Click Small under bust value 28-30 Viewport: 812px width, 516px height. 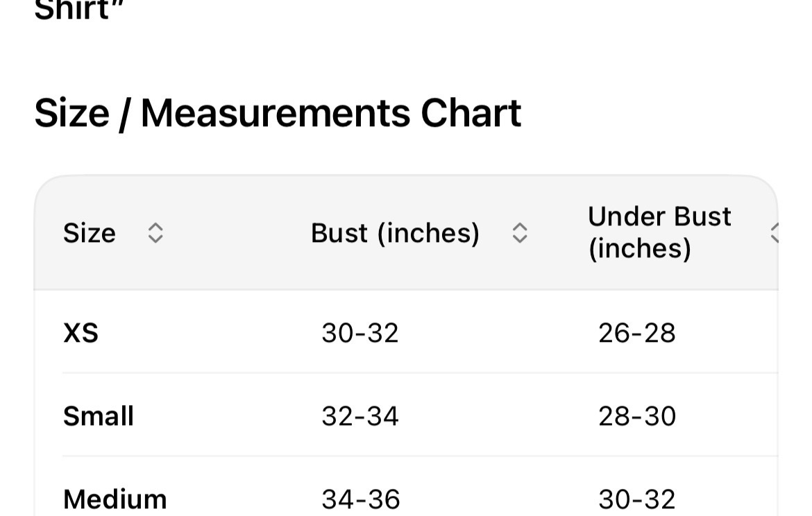pos(637,416)
